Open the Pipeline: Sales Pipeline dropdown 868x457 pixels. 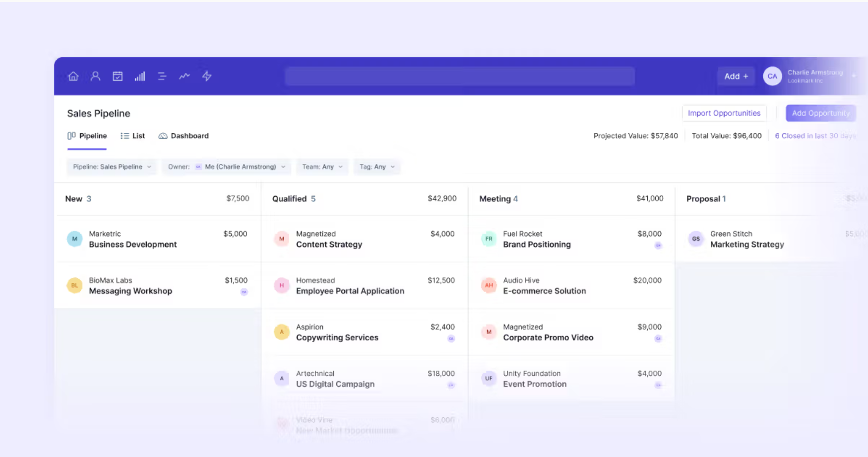[112, 167]
